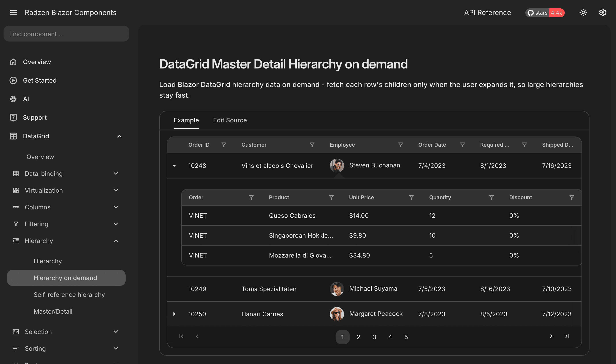The height and width of the screenshot is (364, 616).
Task: Filter the Product column
Action: pyautogui.click(x=331, y=197)
